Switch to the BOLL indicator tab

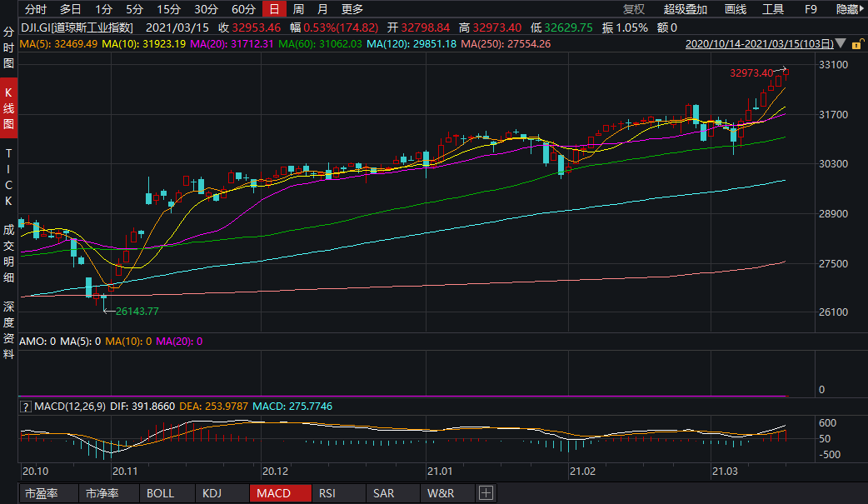[x=161, y=493]
